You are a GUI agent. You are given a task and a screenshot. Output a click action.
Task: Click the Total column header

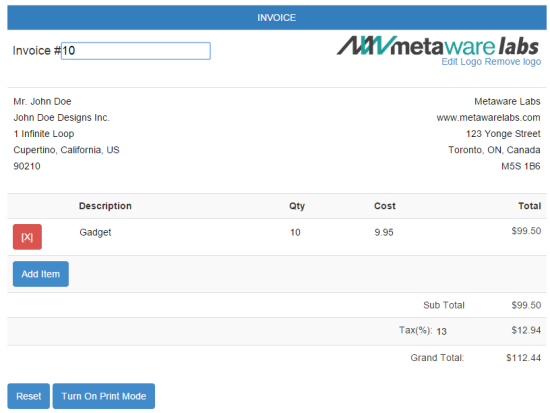pos(530,206)
